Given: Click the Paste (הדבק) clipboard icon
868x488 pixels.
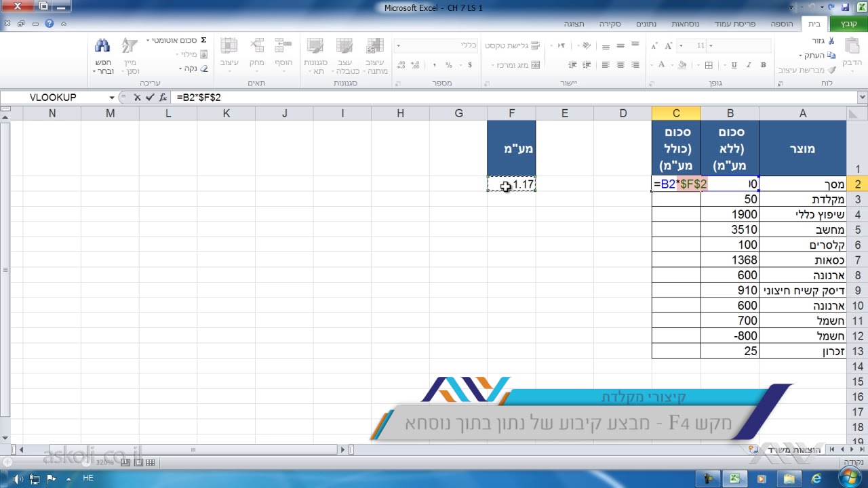Looking at the screenshot, I should point(852,47).
